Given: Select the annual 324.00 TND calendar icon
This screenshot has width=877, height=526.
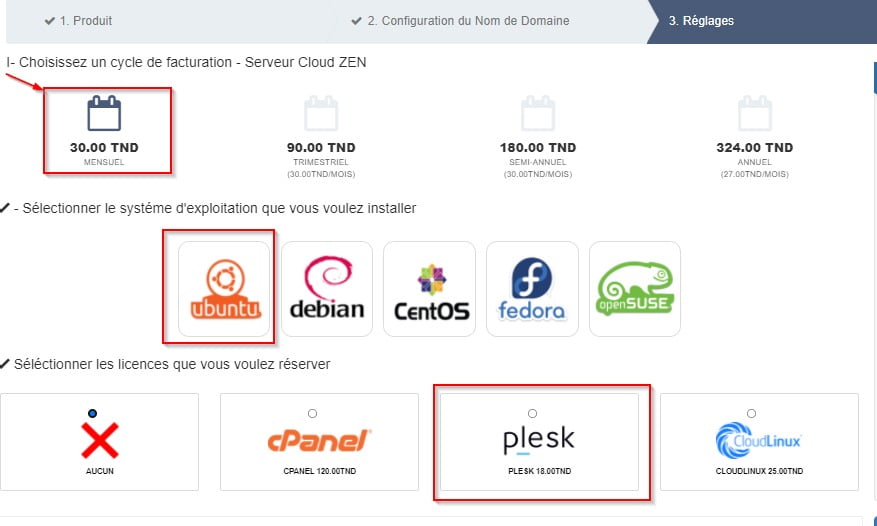Looking at the screenshot, I should [754, 114].
